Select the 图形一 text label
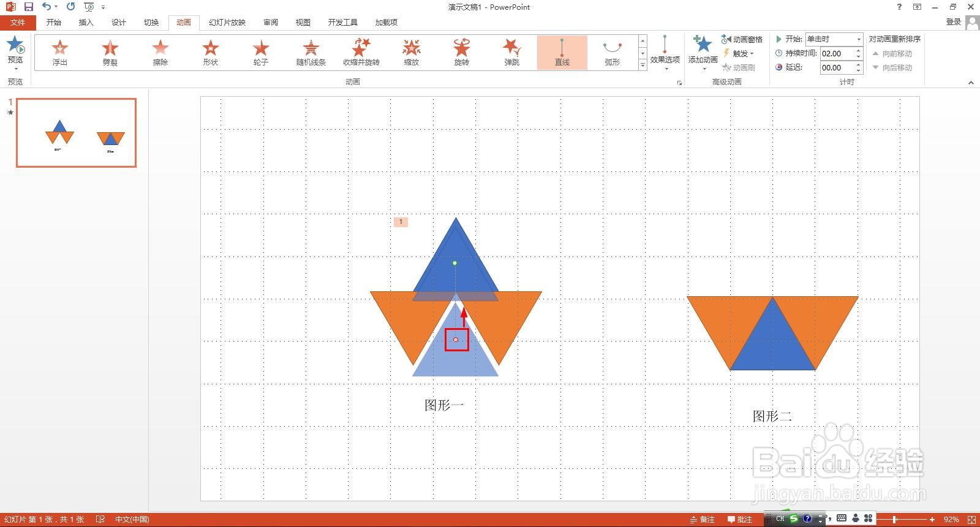 point(444,405)
